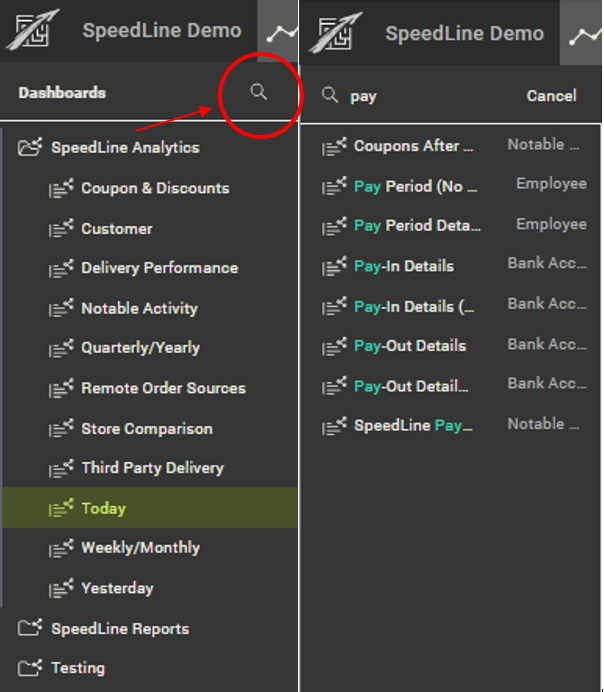Click the icon beside Coupons After result
Image resolution: width=604 pixels, height=692 pixels.
[334, 146]
